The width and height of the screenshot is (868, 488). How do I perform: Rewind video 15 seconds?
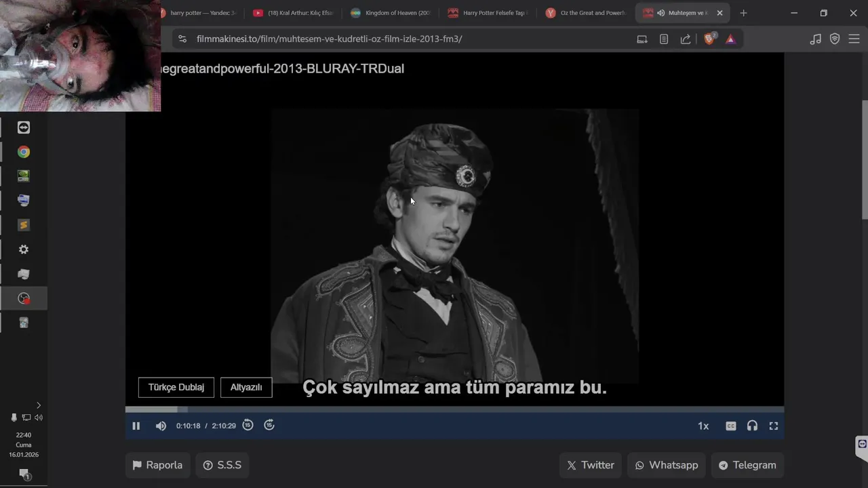(x=248, y=425)
